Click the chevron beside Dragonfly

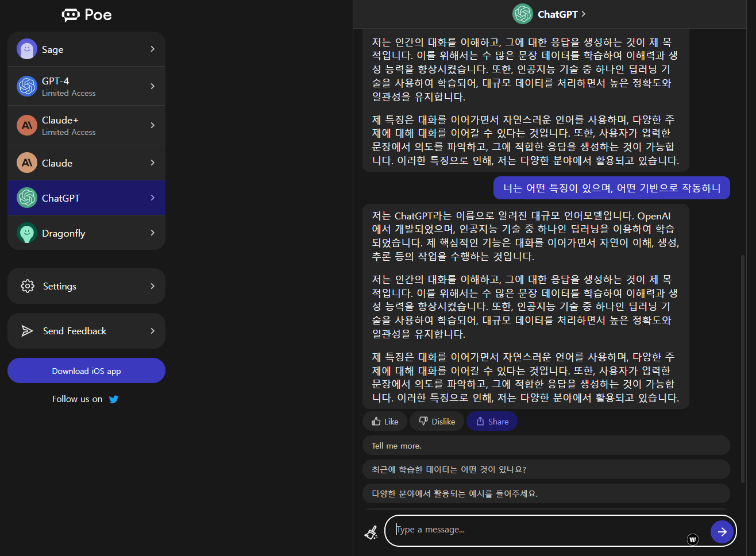tap(152, 233)
